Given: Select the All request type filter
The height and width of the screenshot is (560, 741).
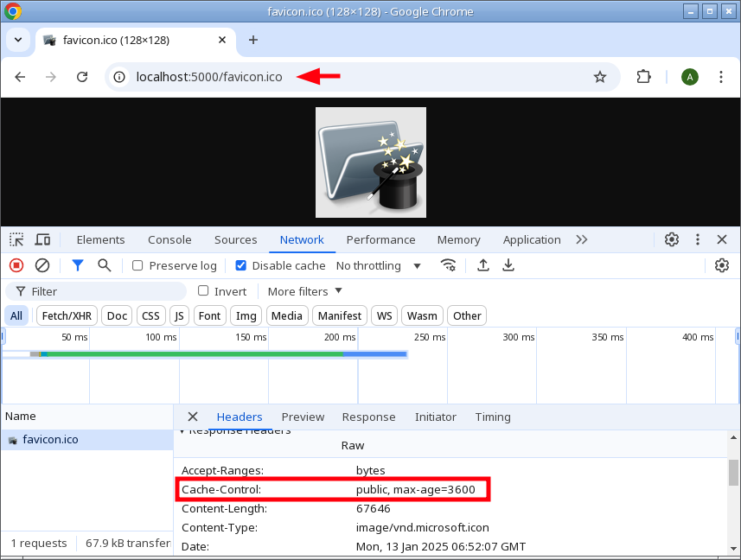Looking at the screenshot, I should 16,316.
